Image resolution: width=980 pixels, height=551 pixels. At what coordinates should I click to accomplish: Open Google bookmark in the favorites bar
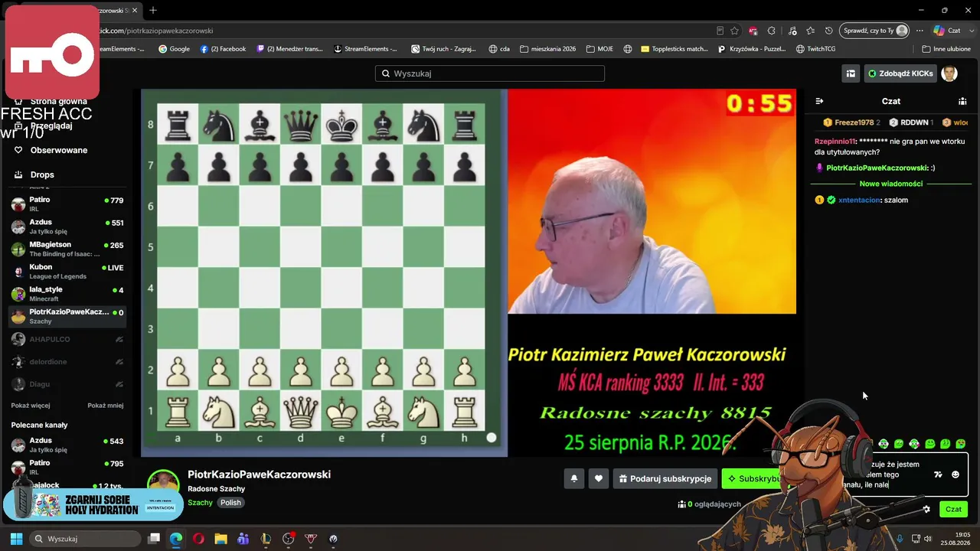(x=174, y=49)
